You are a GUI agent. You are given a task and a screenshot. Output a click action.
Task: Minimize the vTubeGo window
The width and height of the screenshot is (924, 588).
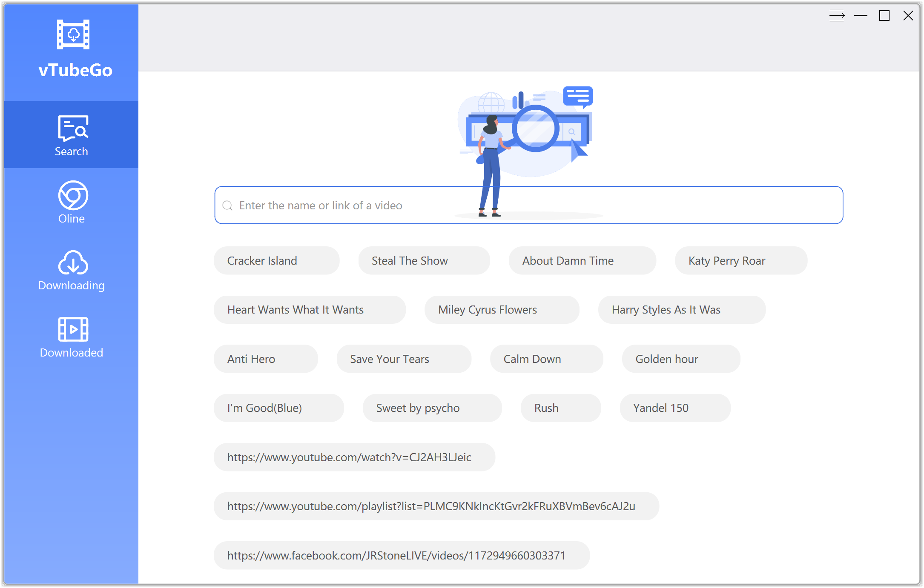[861, 16]
